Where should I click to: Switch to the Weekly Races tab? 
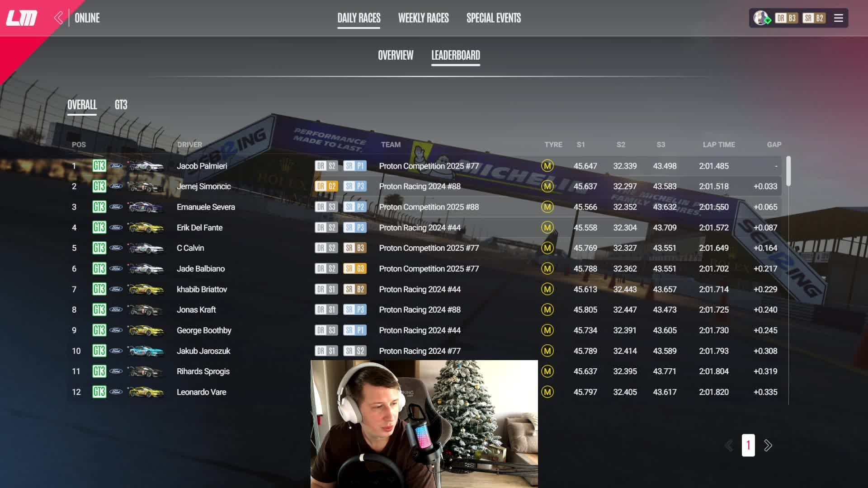(423, 18)
